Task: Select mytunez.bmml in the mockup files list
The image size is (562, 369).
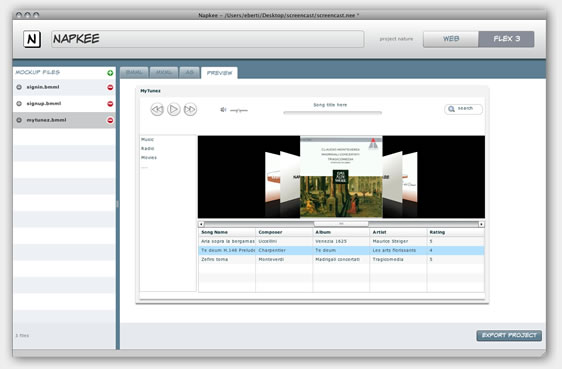Action: (x=65, y=120)
